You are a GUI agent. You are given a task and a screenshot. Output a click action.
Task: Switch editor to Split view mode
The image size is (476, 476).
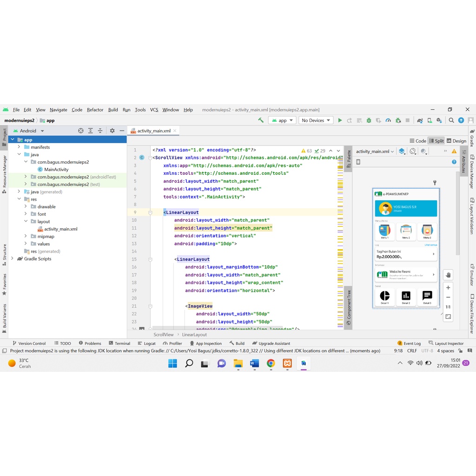[436, 141]
